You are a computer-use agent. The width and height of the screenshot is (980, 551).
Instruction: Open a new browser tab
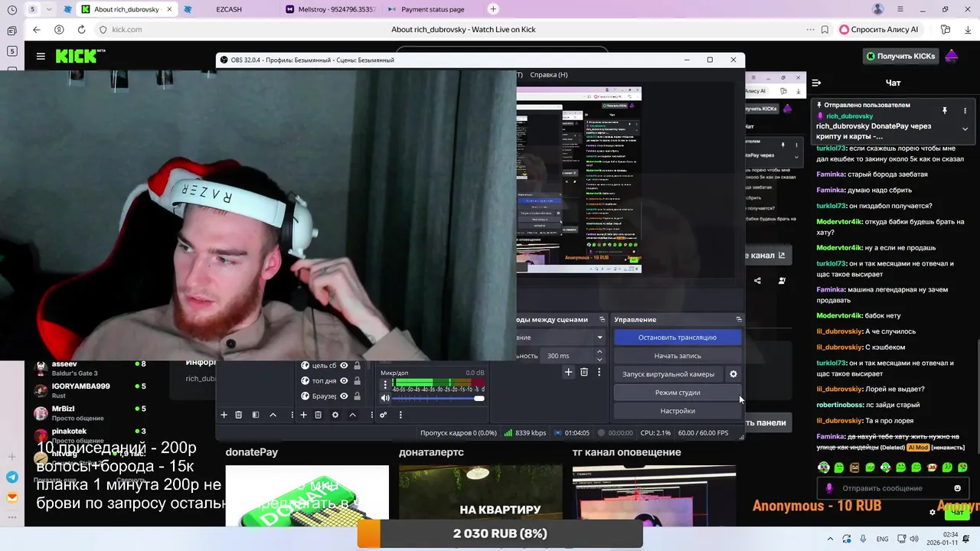493,9
